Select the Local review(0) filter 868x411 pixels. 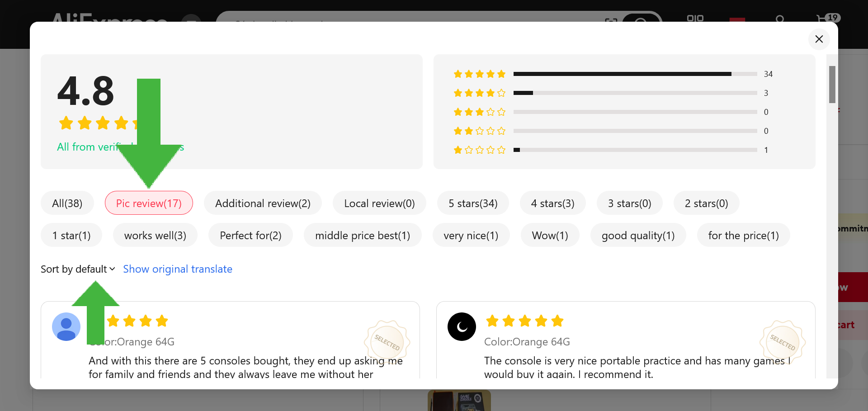click(x=379, y=203)
